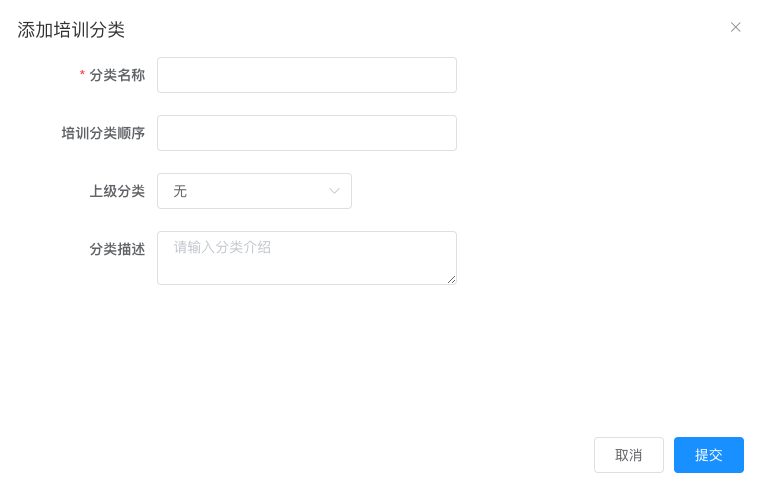Click the chevron arrow in 上级分类 select
This screenshot has height=490, width=761.
334,191
